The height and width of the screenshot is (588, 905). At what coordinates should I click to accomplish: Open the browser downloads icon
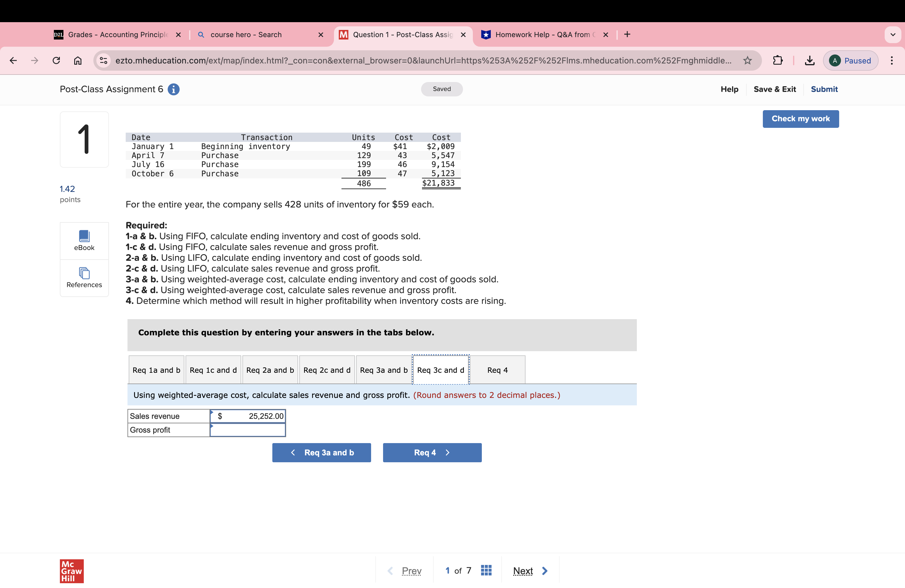pos(809,60)
